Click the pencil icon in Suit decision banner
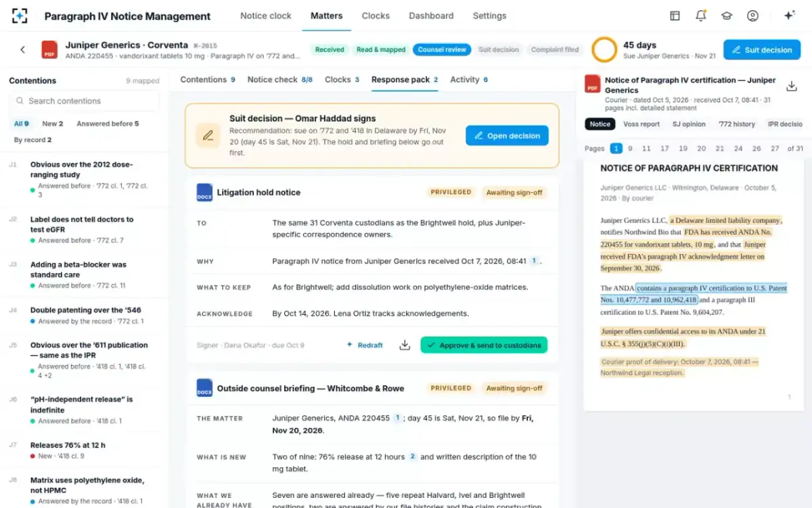812x508 pixels. point(208,135)
